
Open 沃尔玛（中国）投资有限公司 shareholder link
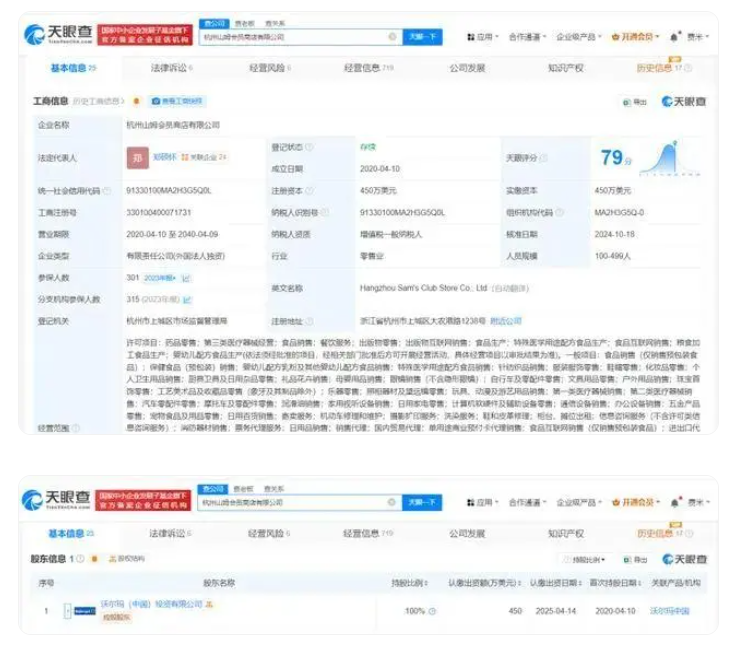tap(152, 604)
